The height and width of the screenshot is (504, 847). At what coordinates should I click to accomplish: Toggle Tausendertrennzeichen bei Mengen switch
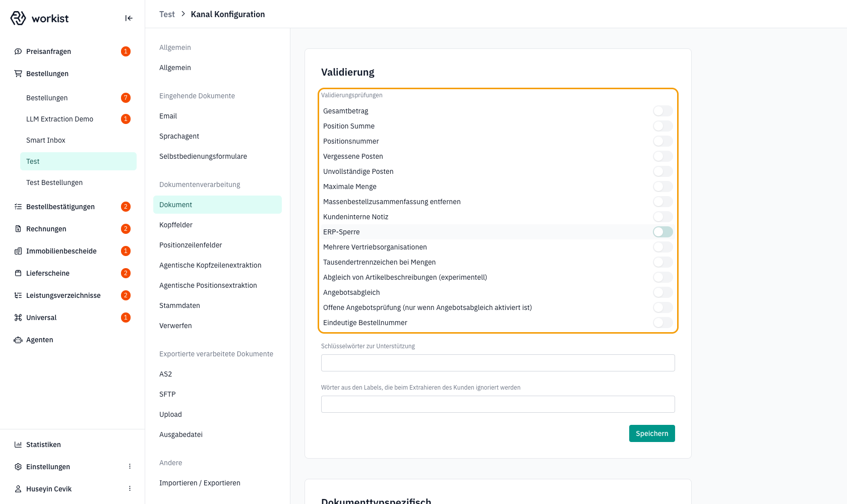(663, 262)
